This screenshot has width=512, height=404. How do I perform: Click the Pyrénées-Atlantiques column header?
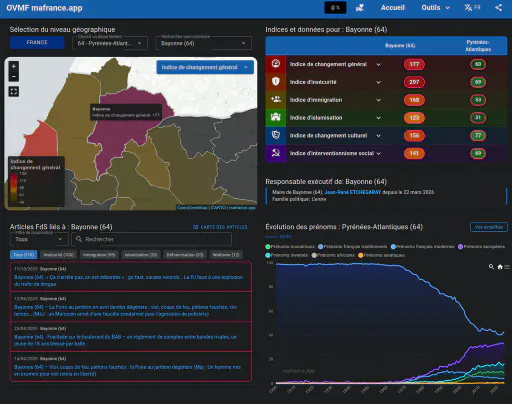478,46
